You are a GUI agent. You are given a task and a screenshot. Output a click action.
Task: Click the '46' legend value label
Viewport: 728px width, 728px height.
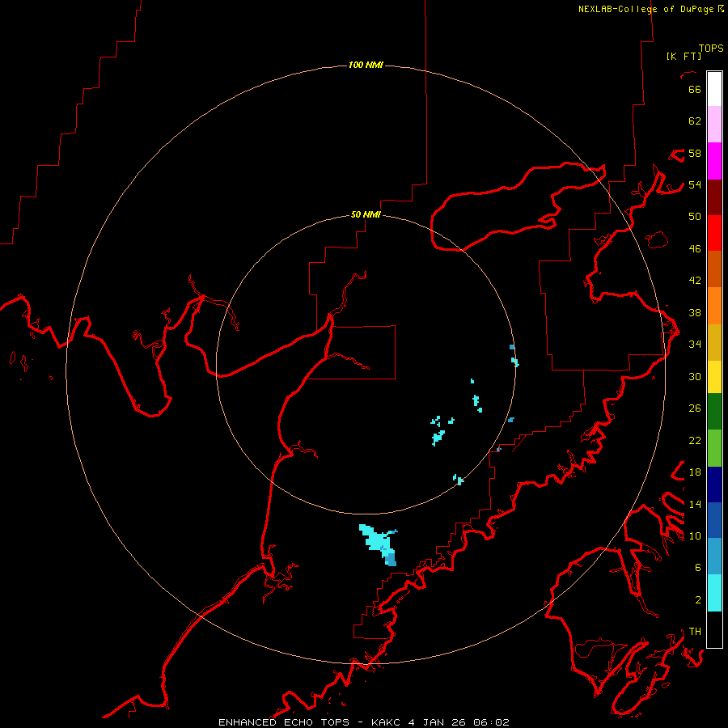pos(695,248)
